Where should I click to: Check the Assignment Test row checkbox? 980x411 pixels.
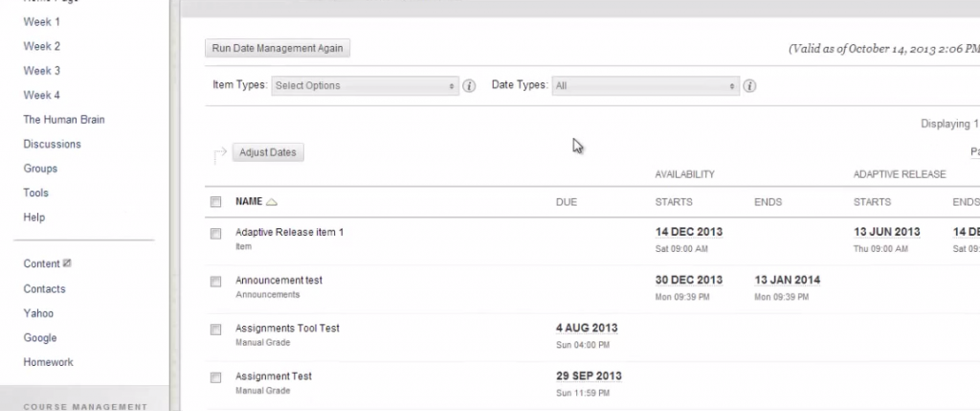pyautogui.click(x=215, y=377)
